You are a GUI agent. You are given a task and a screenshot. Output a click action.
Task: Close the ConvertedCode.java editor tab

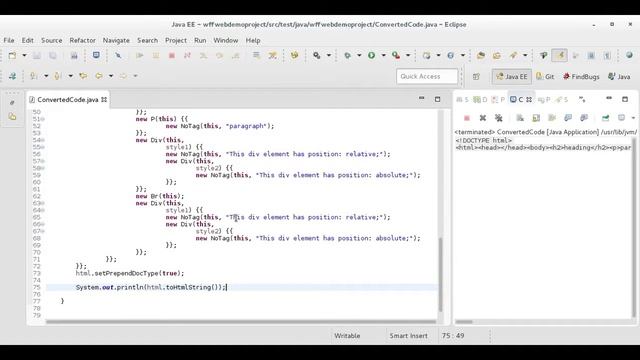(104, 100)
